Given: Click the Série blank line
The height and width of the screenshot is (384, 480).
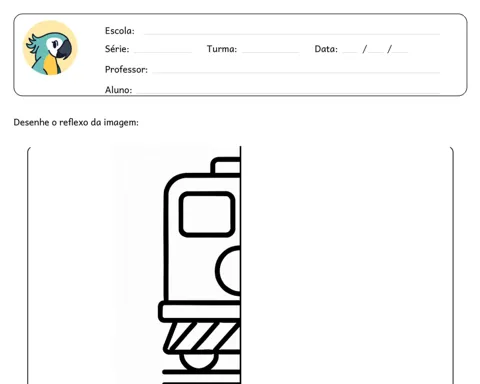Looking at the screenshot, I should point(163,52).
